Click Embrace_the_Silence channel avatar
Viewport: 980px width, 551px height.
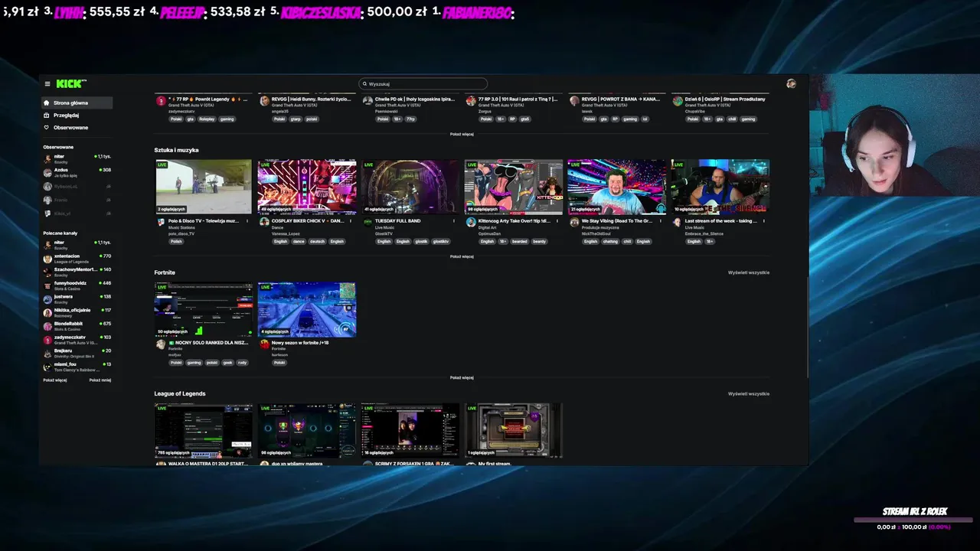(678, 222)
